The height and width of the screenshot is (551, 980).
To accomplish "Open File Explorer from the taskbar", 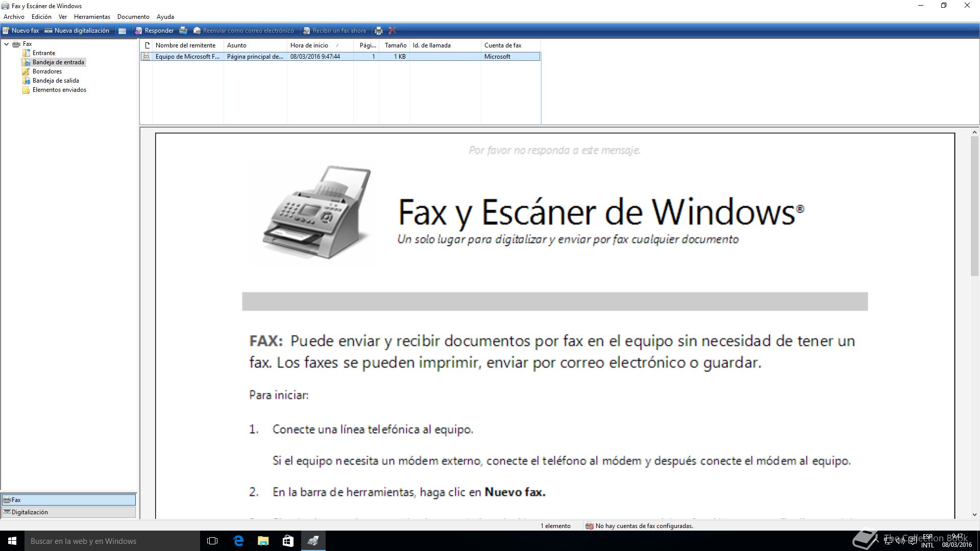I will pos(263,541).
